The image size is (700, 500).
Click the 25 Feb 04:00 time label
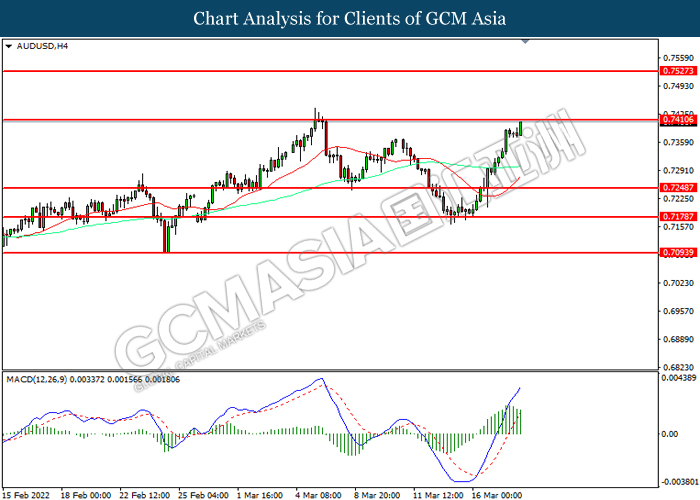click(x=204, y=495)
